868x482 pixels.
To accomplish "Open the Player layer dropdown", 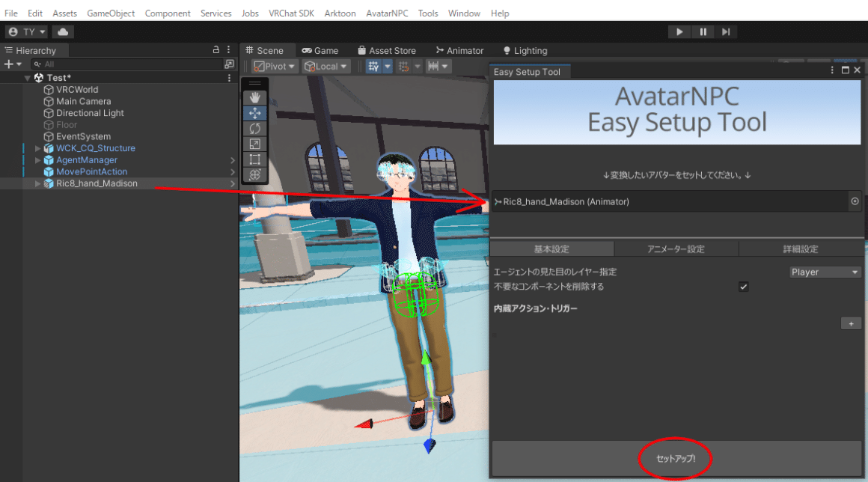I will click(x=825, y=272).
